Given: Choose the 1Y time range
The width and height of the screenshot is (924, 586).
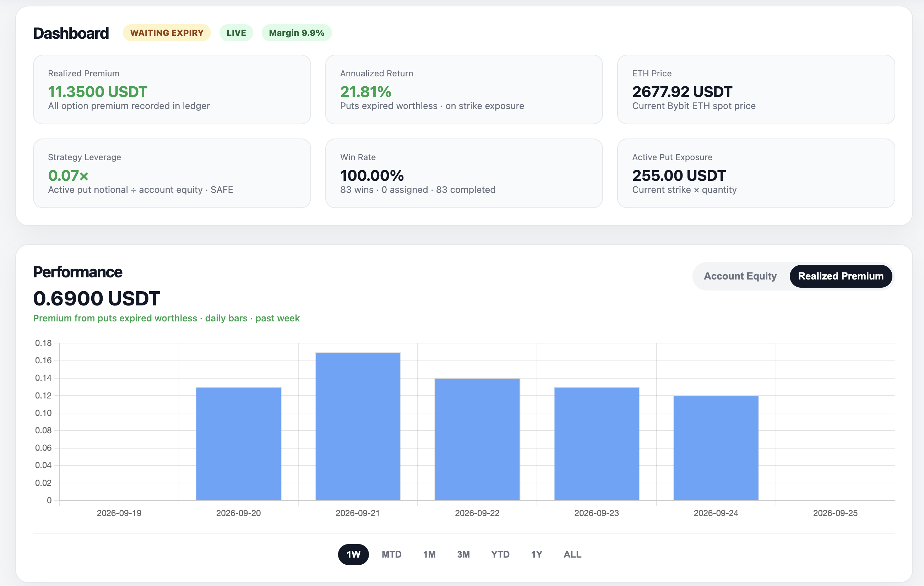Looking at the screenshot, I should (536, 554).
